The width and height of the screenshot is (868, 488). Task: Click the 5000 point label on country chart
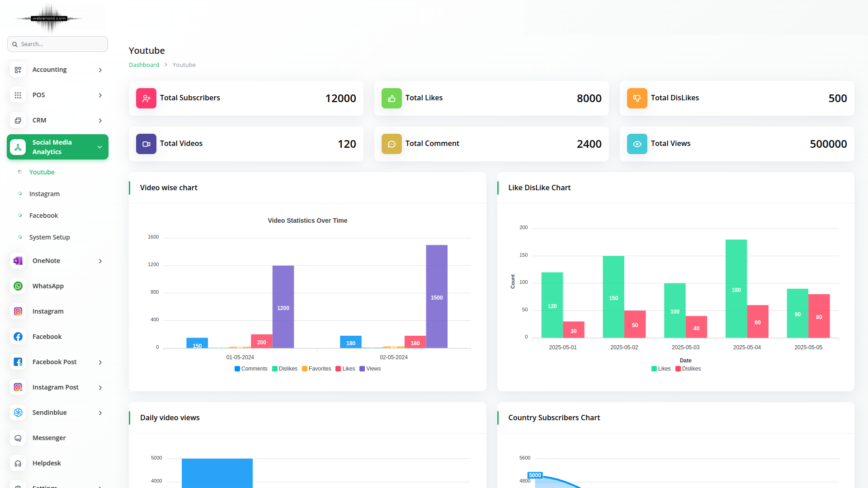[x=535, y=475]
